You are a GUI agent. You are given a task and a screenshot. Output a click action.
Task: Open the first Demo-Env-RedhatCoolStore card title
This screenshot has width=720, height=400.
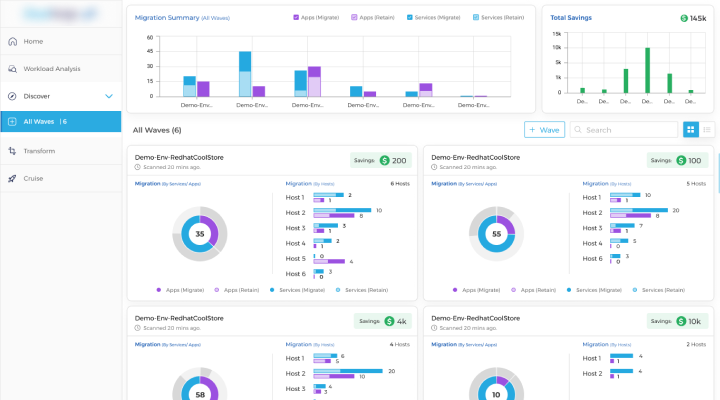(x=180, y=157)
